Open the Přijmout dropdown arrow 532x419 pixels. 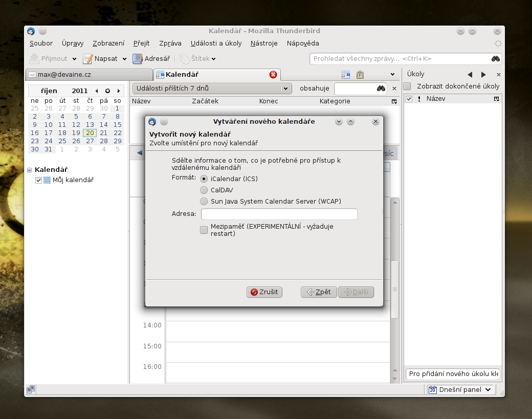(x=74, y=59)
